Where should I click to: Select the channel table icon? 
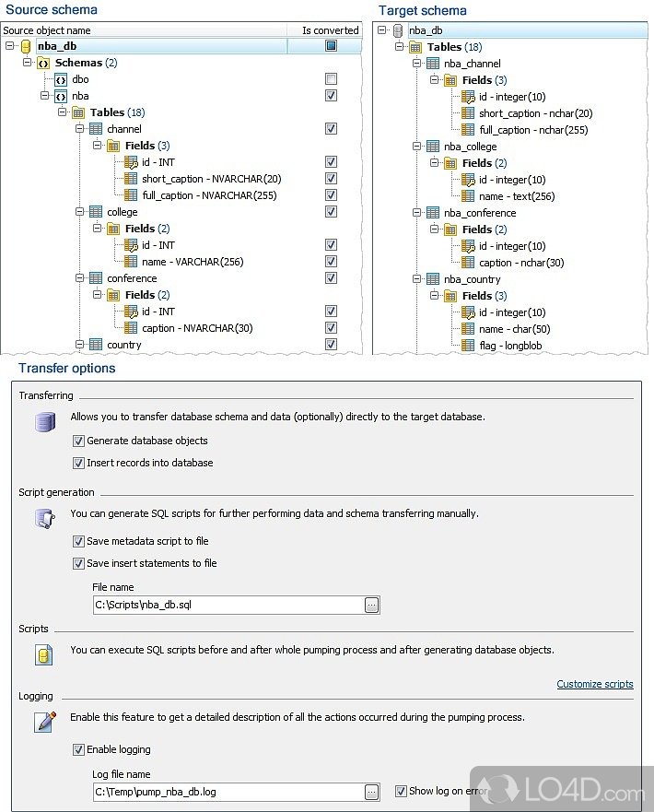coord(97,129)
